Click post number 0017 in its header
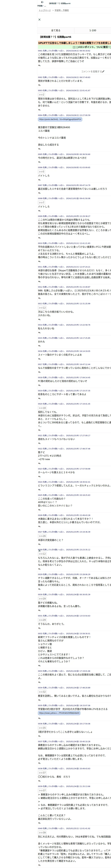The image size is (111, 868). 40,364
